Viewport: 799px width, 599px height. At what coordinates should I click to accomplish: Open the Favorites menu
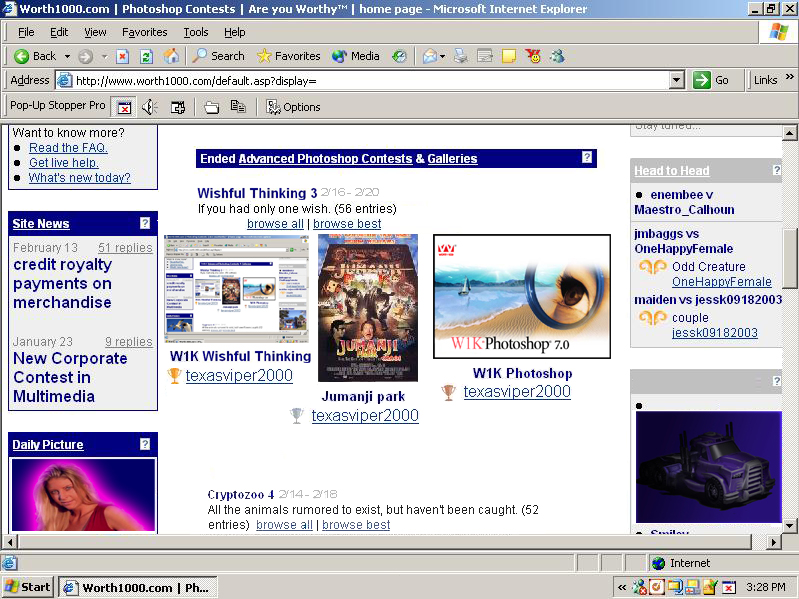pos(145,32)
